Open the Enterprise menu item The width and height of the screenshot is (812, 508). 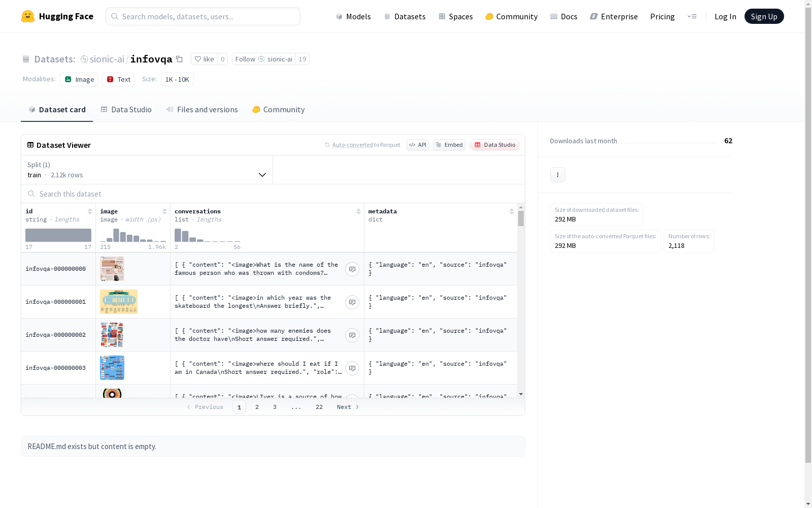click(x=614, y=16)
